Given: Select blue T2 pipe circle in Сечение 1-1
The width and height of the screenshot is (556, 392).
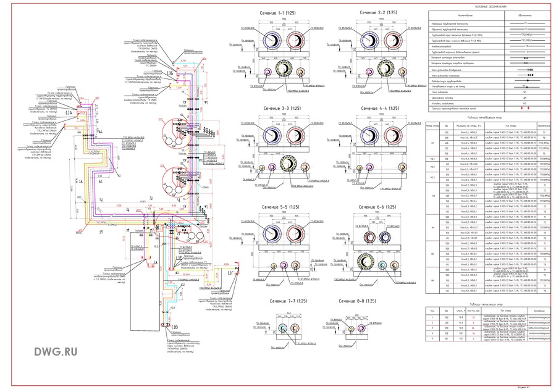Looking at the screenshot, I should tap(273, 38).
